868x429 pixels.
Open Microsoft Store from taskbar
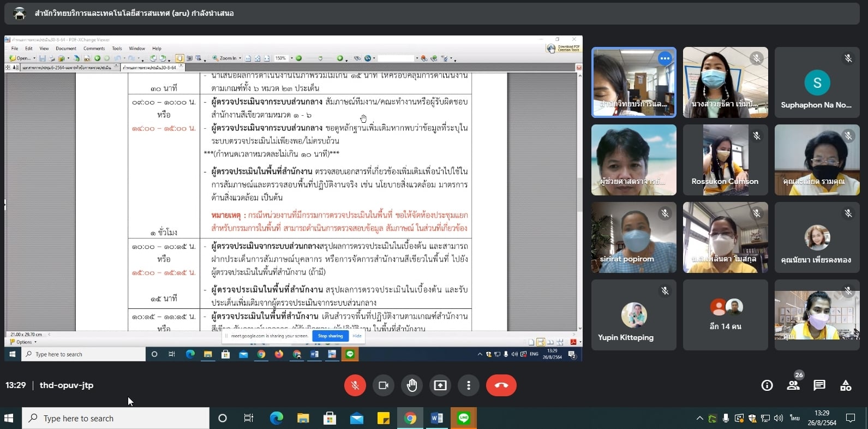330,418
